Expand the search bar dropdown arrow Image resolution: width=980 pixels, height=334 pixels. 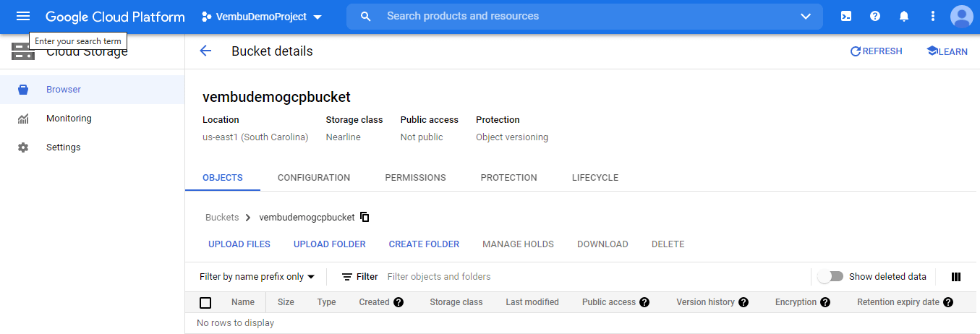806,16
